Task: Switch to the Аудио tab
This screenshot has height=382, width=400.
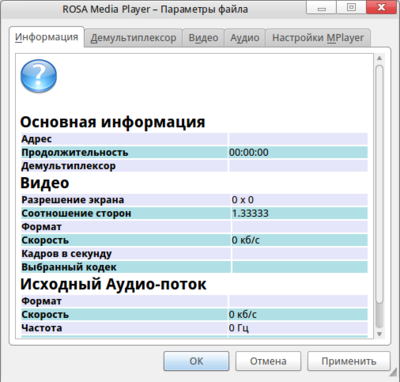Action: pyautogui.click(x=245, y=38)
